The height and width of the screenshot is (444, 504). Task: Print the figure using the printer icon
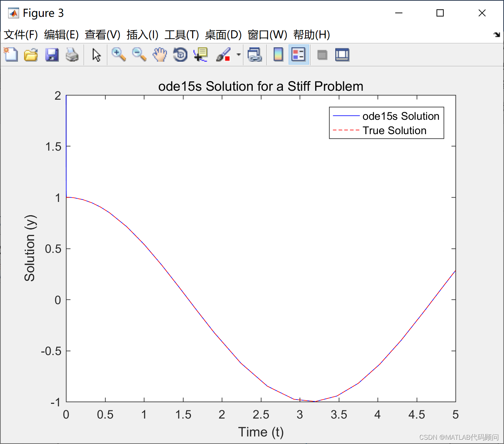click(72, 55)
